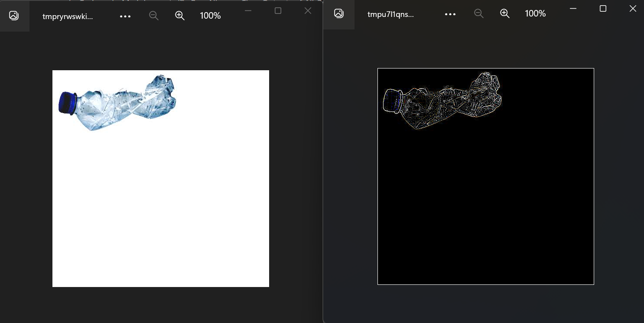This screenshot has height=323, width=644.
Task: Open the 100% zoom level control in the right window
Action: click(x=535, y=13)
